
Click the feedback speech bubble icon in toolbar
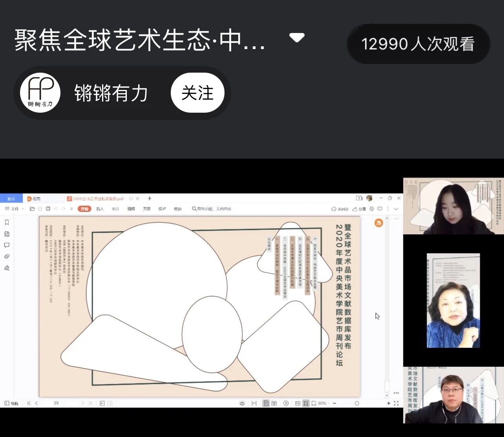(380, 208)
